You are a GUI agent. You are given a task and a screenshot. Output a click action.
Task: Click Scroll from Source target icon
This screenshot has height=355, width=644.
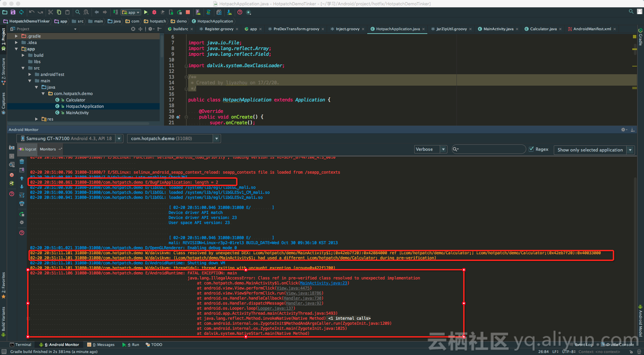click(133, 29)
